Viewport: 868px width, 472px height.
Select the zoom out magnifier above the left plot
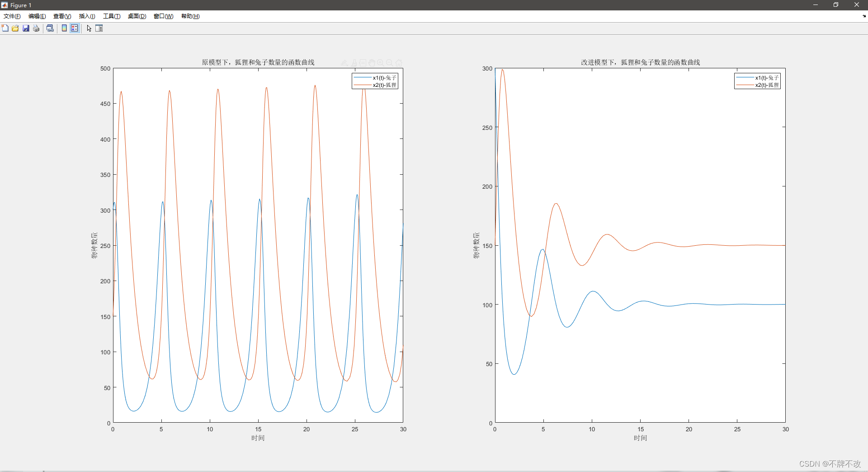390,63
